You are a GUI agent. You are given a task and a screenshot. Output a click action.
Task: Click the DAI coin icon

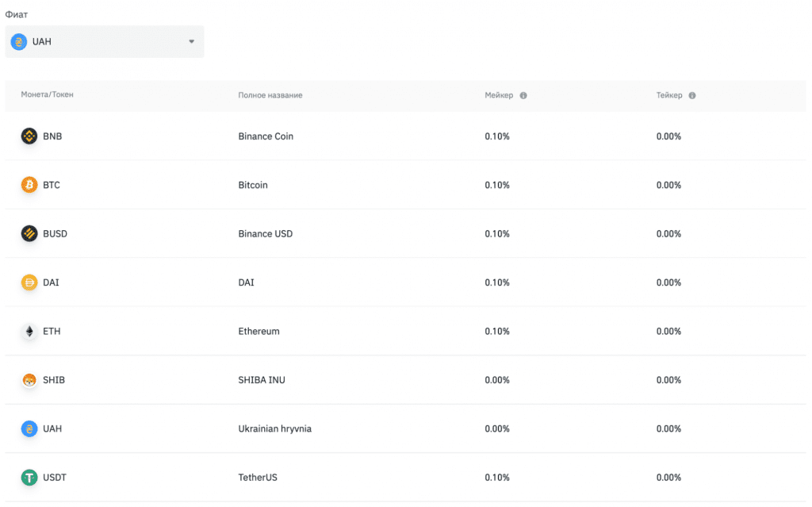click(29, 282)
